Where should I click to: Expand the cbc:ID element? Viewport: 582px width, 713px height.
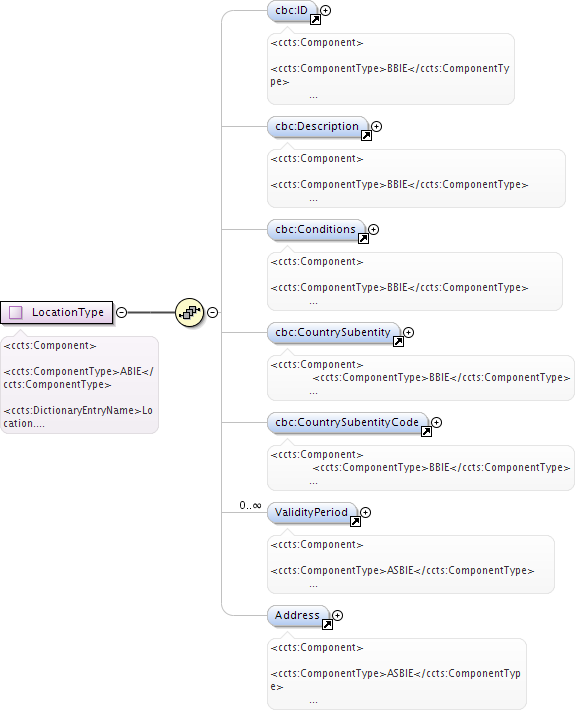pos(326,10)
